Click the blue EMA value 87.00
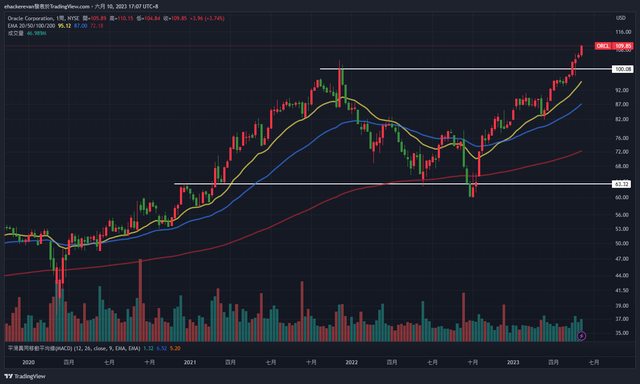The height and width of the screenshot is (384, 640). (80, 26)
